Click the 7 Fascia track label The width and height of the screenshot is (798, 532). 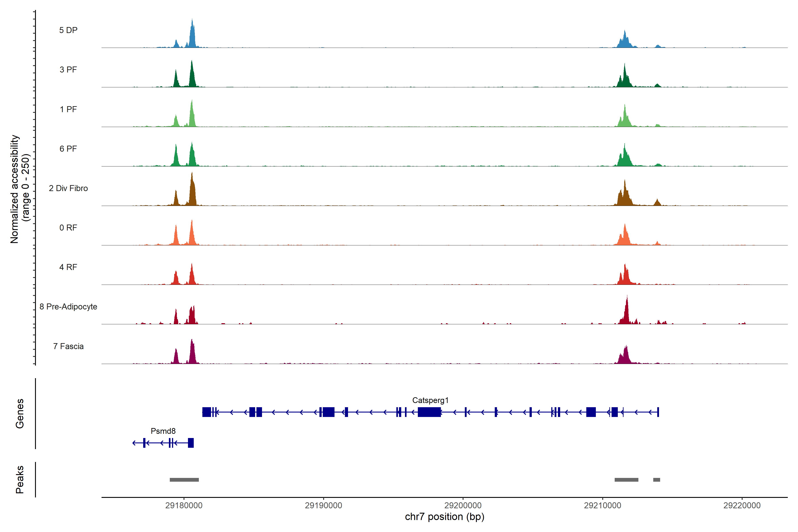tap(68, 346)
